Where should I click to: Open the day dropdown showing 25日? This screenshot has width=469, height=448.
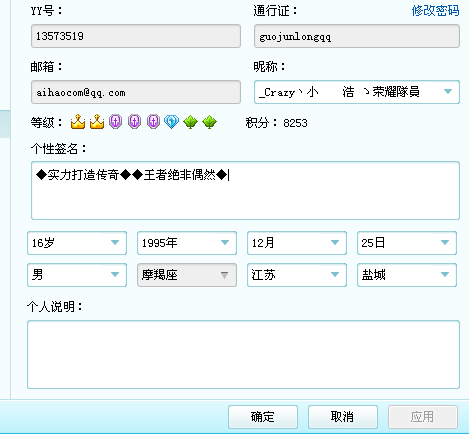click(x=407, y=243)
